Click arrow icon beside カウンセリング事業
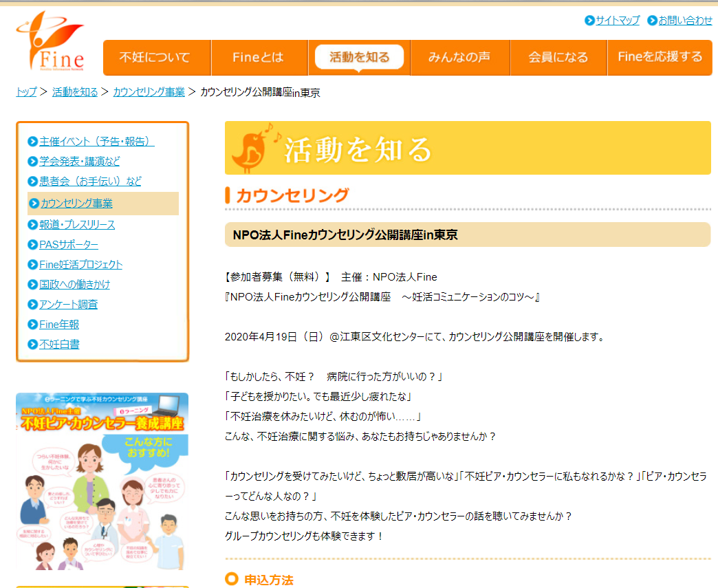The image size is (718, 588). point(34,204)
